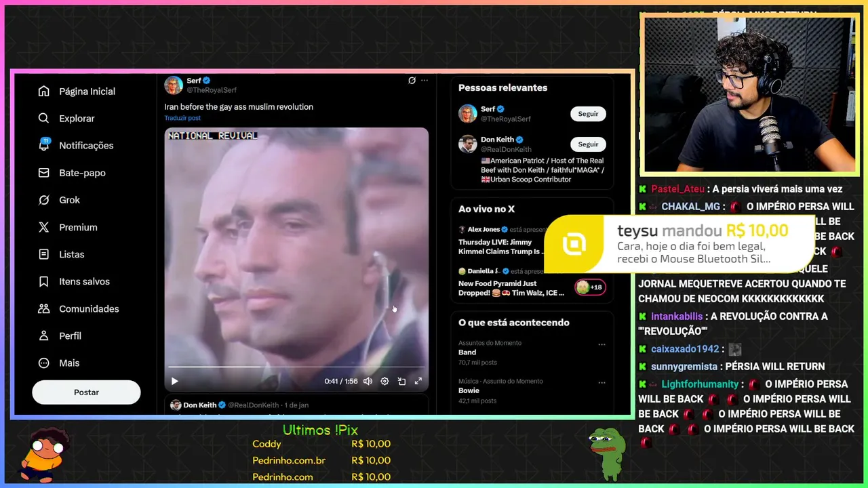
Task: Open Perfil person icon
Action: click(x=44, y=335)
